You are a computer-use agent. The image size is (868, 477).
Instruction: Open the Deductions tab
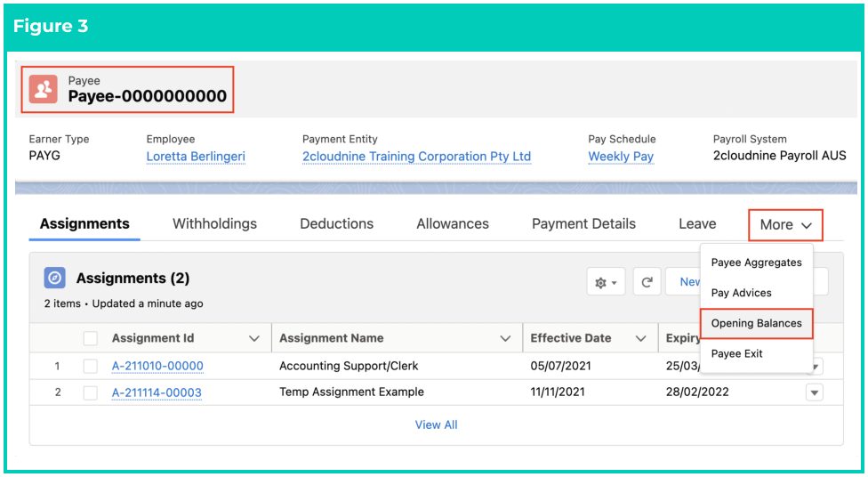[x=336, y=224]
